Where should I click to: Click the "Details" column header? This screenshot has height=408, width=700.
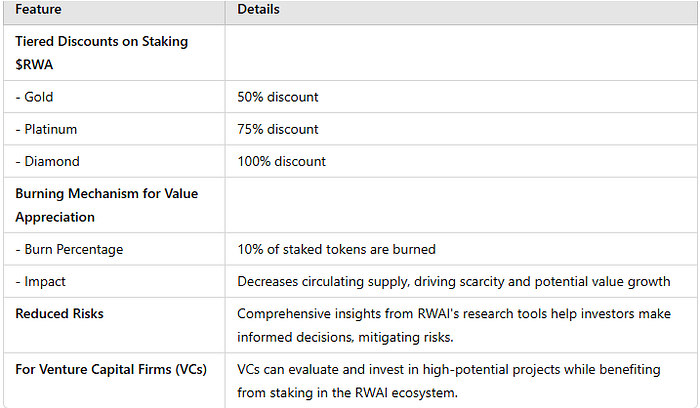(258, 10)
